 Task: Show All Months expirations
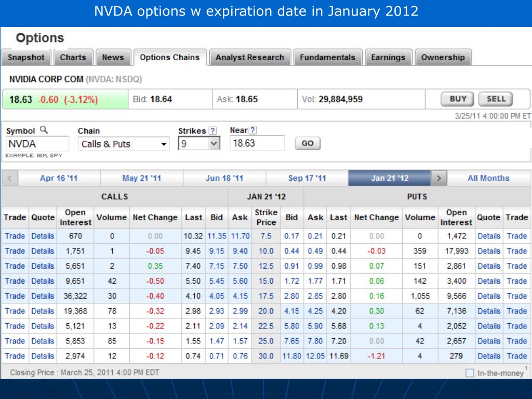(488, 178)
